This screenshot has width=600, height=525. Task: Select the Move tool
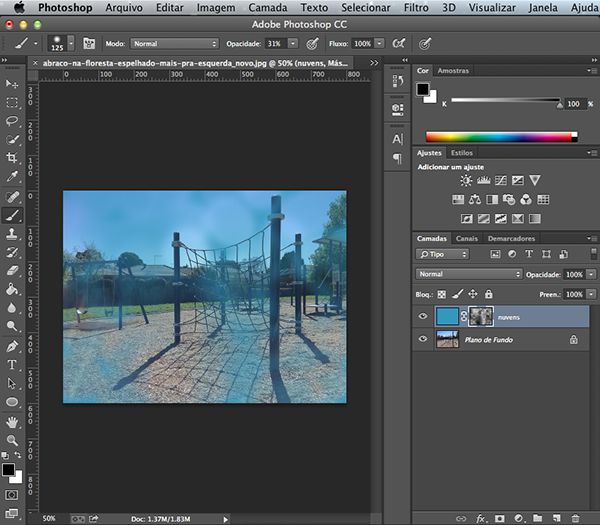pos(12,83)
